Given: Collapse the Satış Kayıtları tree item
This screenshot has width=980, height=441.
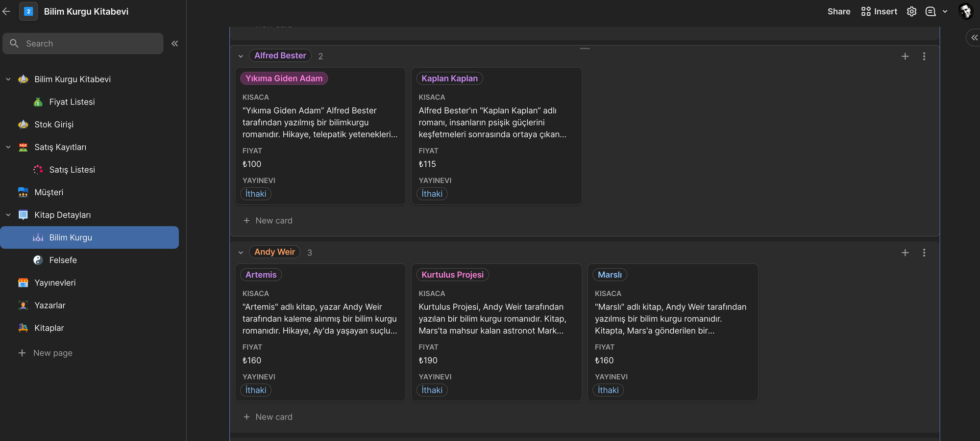Looking at the screenshot, I should point(8,147).
